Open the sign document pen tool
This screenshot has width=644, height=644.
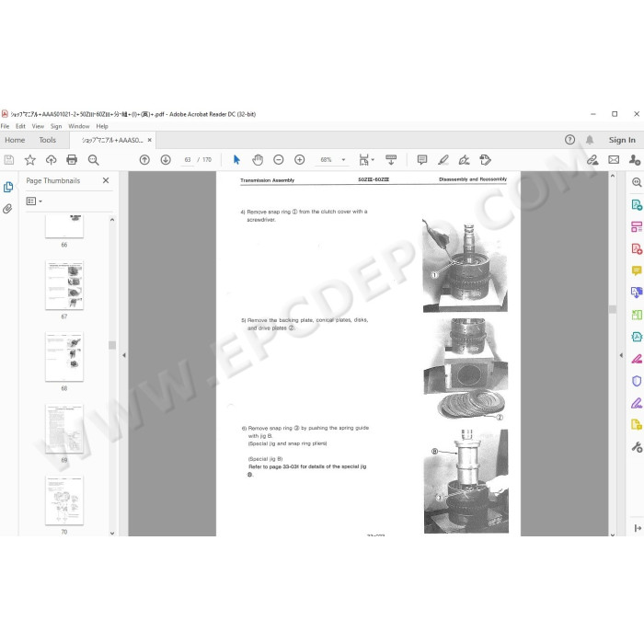click(x=464, y=160)
